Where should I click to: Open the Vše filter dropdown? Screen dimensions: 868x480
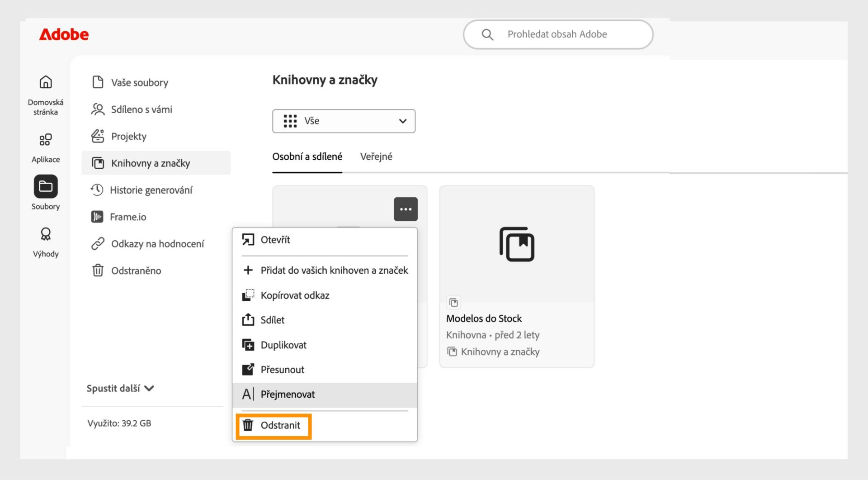[344, 121]
